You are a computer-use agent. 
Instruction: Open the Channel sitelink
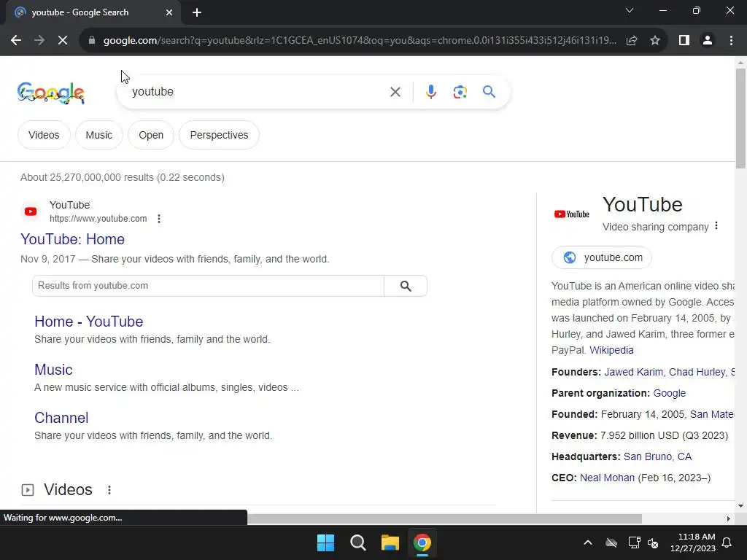pyautogui.click(x=61, y=418)
